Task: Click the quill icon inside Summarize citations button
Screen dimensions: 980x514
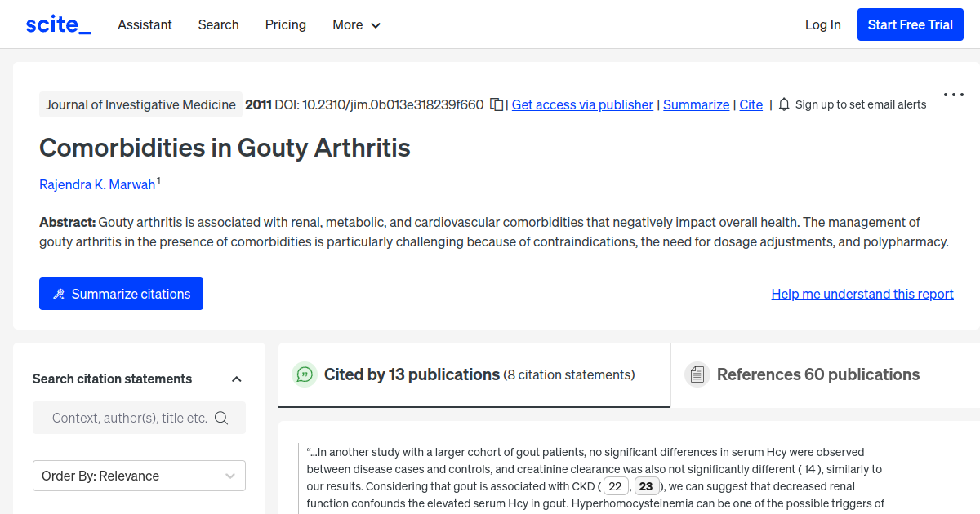Action: coord(58,293)
